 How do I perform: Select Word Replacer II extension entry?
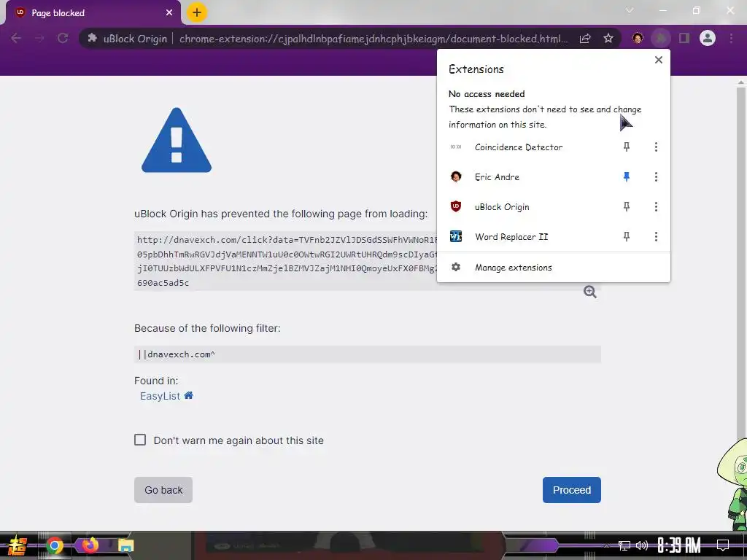[511, 237]
